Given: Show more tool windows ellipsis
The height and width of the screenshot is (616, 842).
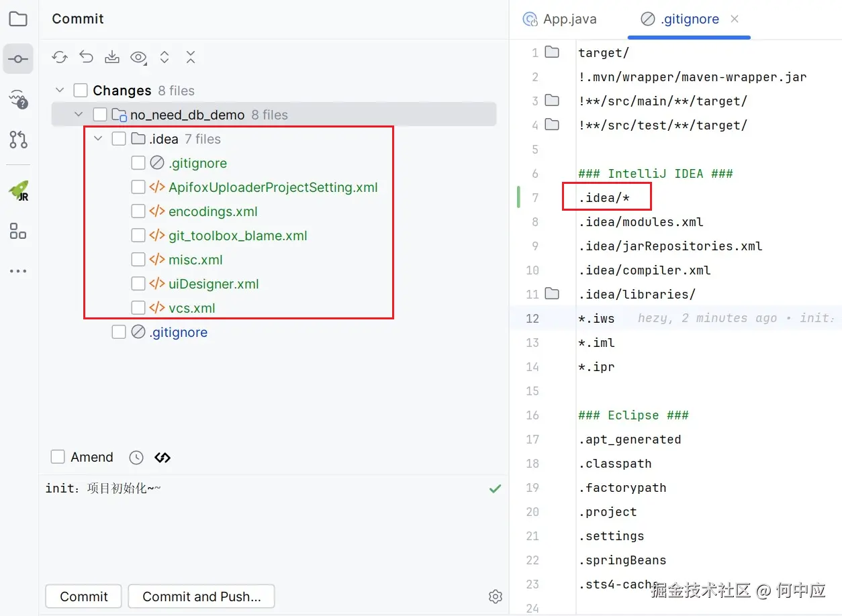Looking at the screenshot, I should point(18,271).
